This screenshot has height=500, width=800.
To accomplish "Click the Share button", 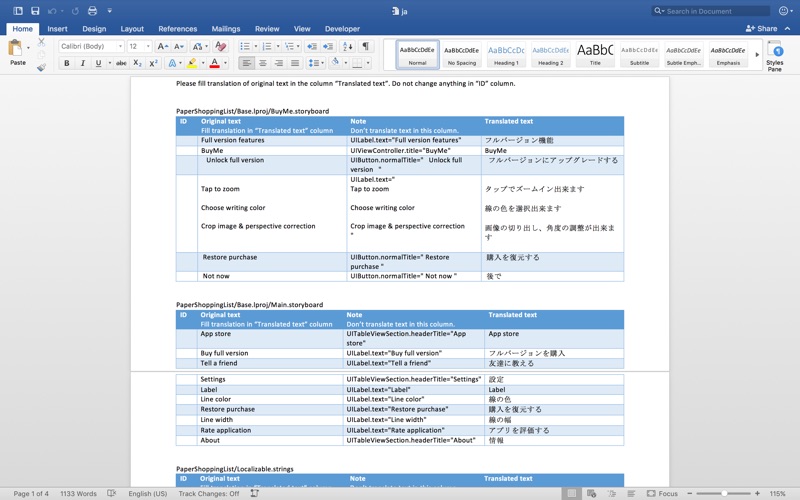I will [761, 29].
